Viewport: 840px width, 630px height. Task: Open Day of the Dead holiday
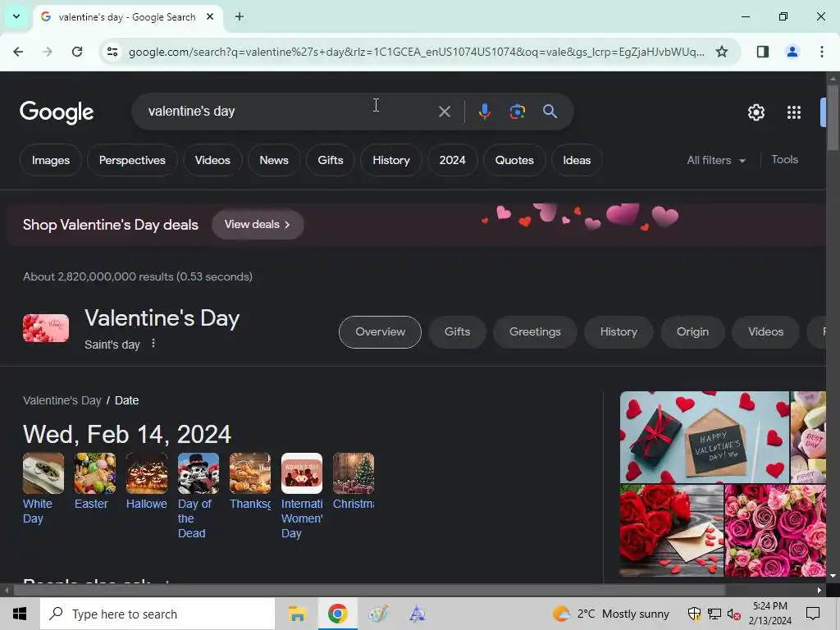199,496
